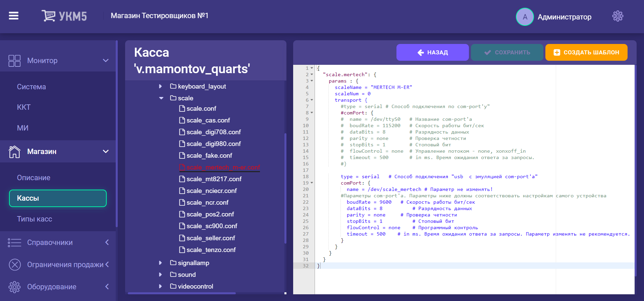This screenshot has width=644, height=301.
Task: Expand the signallamp folder arrow
Action: [x=160, y=263]
